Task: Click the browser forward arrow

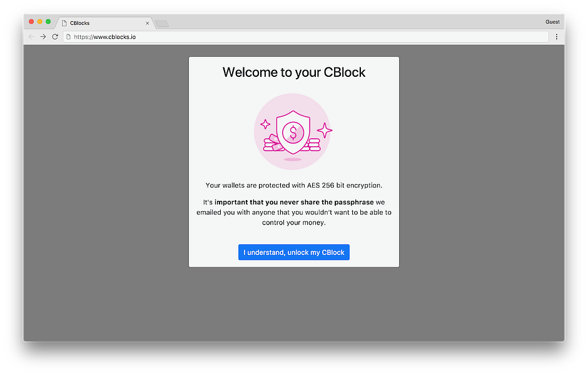Action: click(43, 37)
